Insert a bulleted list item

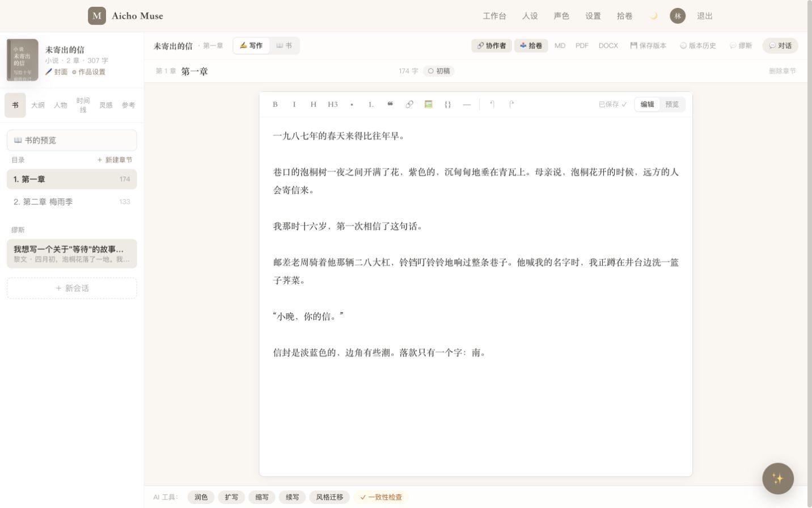[352, 104]
